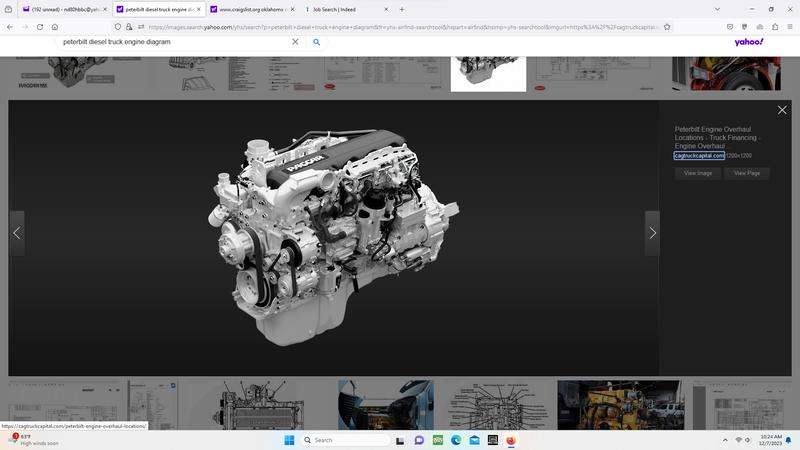Open the Yahoo logo homepage link

(x=748, y=42)
